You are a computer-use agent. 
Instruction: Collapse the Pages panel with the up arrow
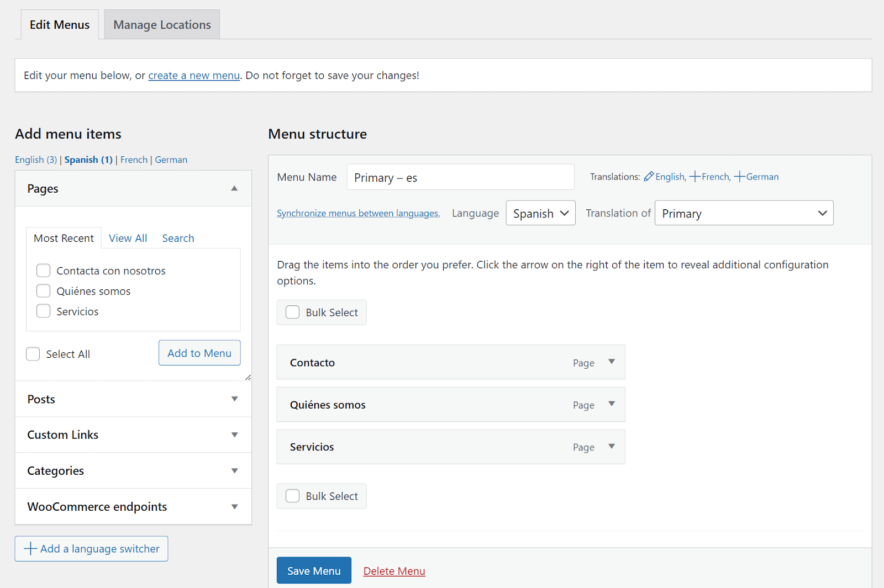coord(234,189)
